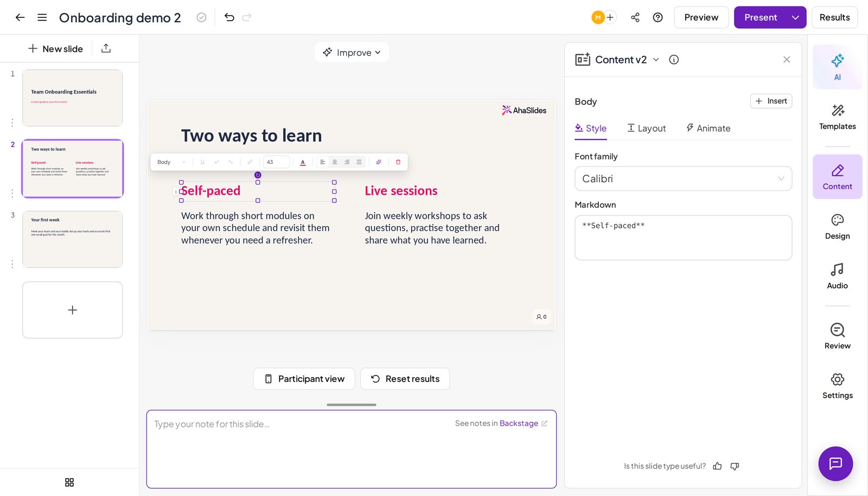Delete the selected text block with trash icon
The image size is (868, 496).
tap(398, 162)
